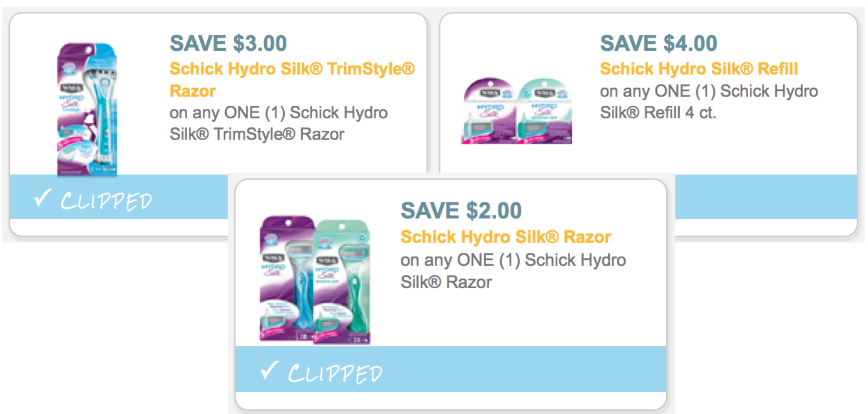Toggle the checkmark on the $2.00 razor coupon
The image size is (868, 414).
pos(269,371)
